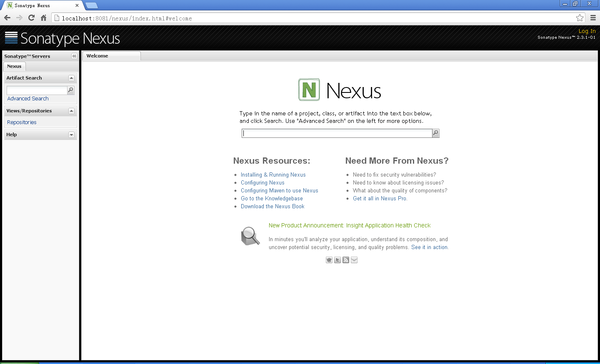600x364 pixels.
Task: Collapse the Sonatype Servers side panel
Action: (x=74, y=56)
